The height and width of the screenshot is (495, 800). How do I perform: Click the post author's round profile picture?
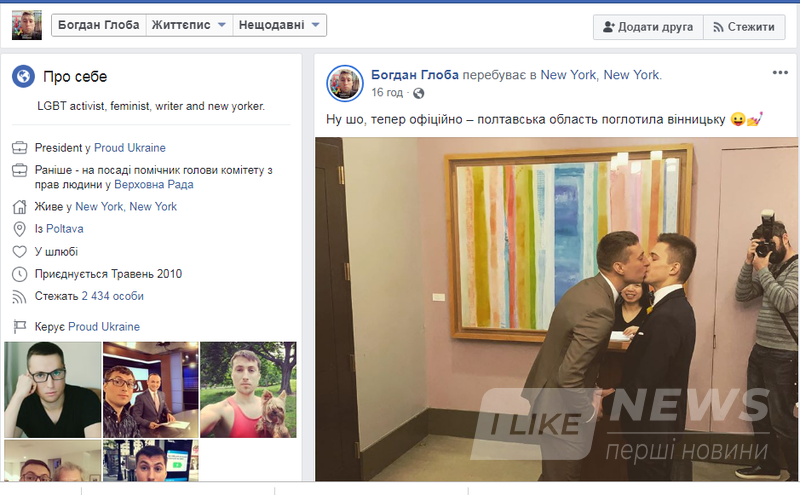click(x=345, y=84)
